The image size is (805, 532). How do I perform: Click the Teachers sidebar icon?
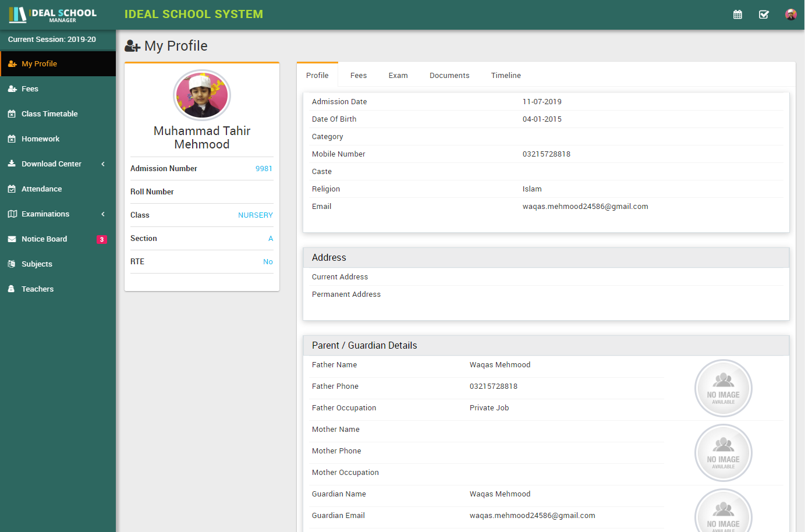coord(12,289)
